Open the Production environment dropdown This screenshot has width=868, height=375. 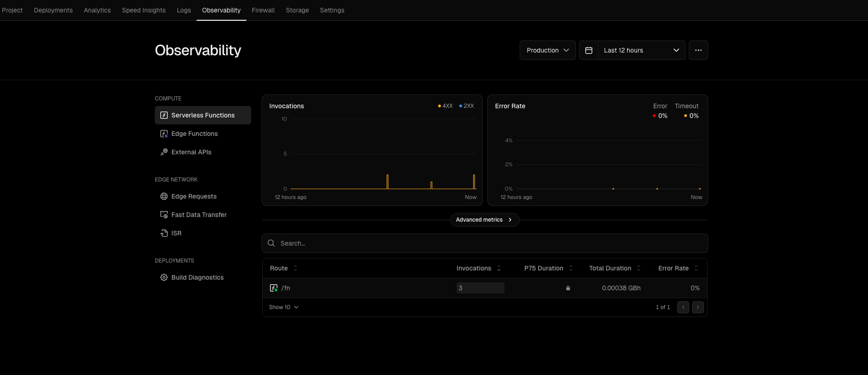pyautogui.click(x=548, y=50)
